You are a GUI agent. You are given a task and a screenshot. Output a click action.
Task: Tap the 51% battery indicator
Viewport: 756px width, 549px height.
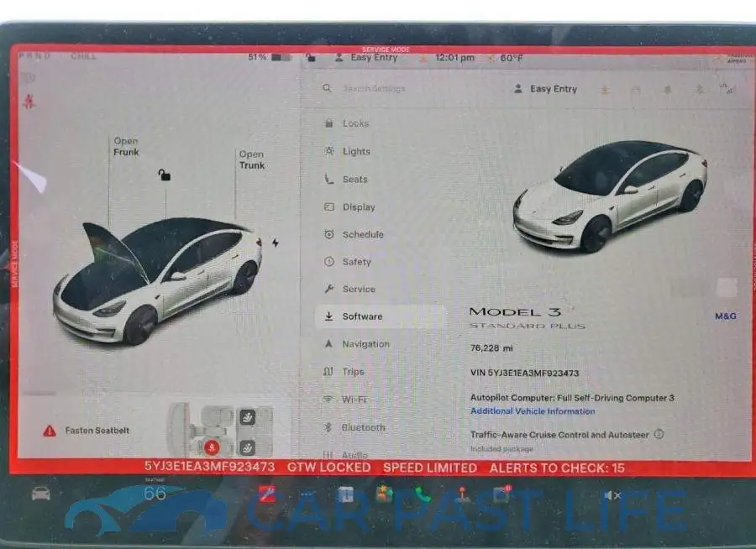click(x=269, y=57)
